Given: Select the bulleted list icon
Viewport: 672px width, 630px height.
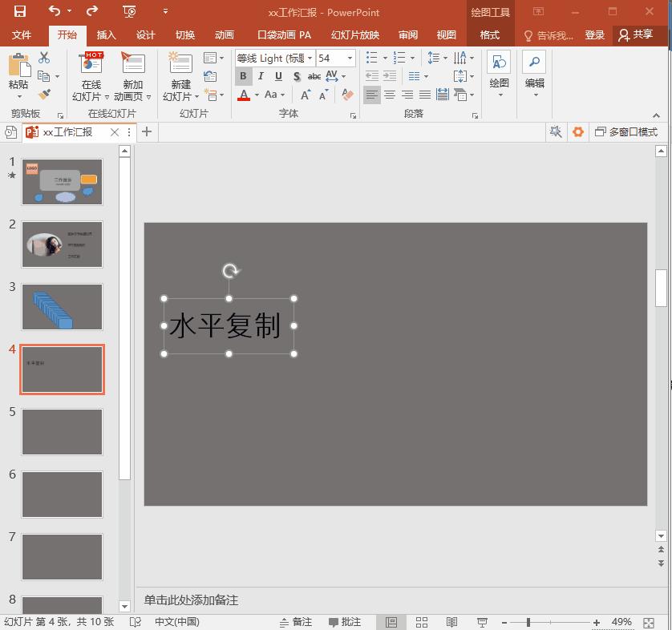Looking at the screenshot, I should pos(371,57).
